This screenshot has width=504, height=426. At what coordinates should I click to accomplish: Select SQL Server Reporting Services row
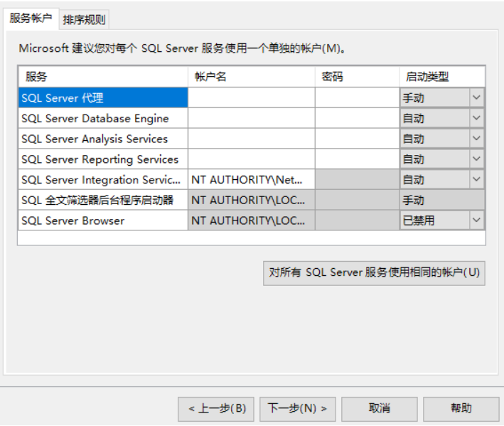(103, 159)
